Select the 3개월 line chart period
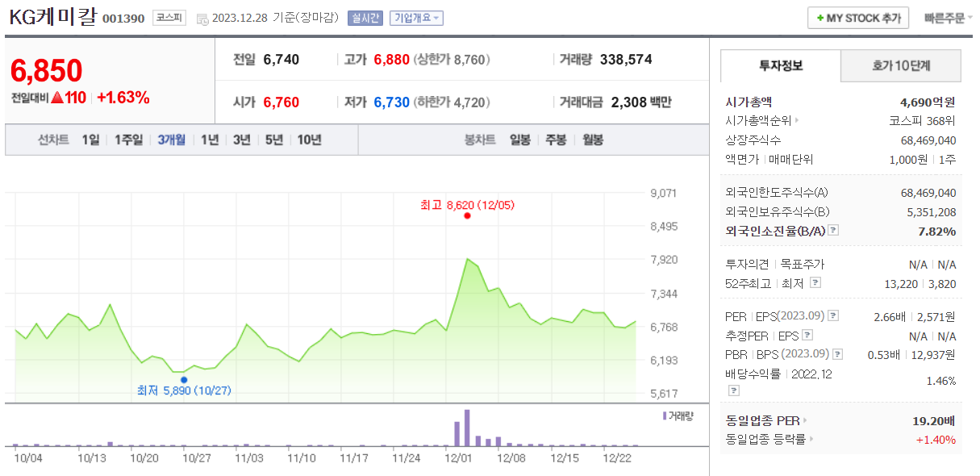Screen dimensions: 980x476 171,140
